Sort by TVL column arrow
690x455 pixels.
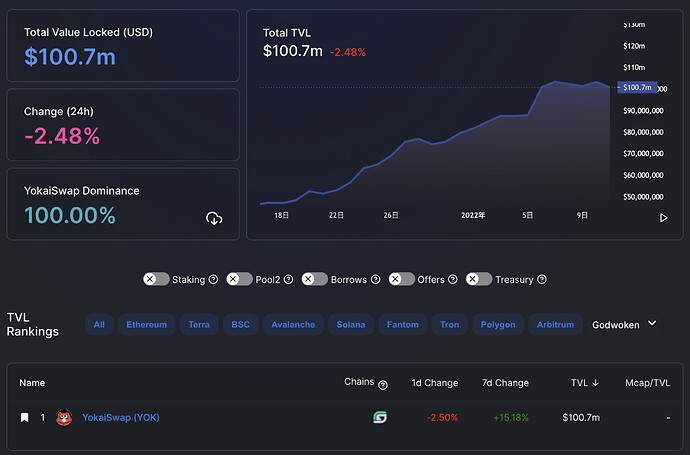click(595, 383)
